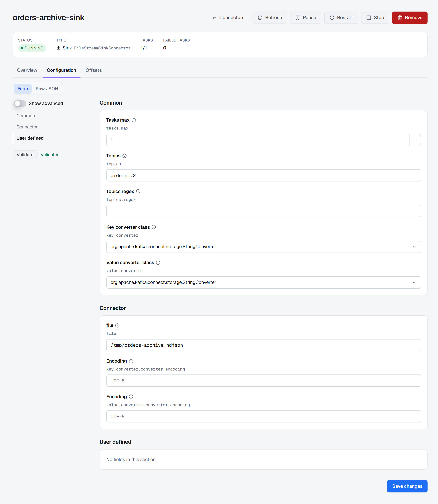Switch config view to Raw JSON

(47, 89)
